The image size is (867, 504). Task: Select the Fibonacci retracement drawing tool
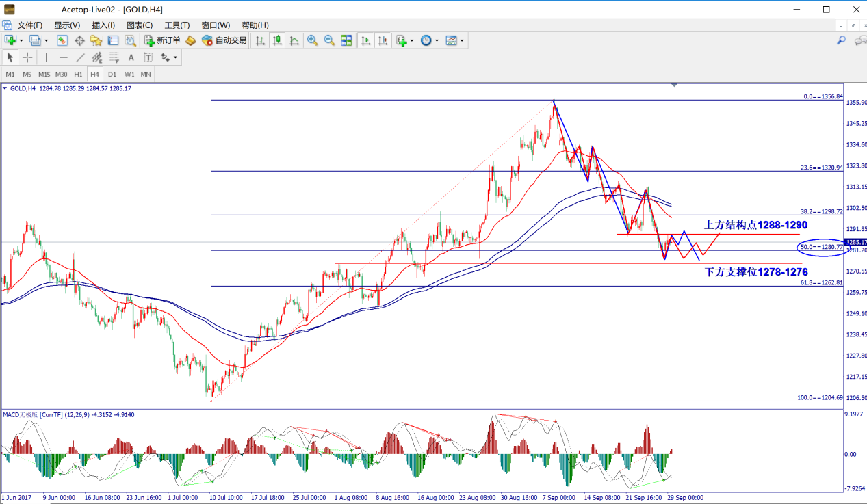pos(114,57)
